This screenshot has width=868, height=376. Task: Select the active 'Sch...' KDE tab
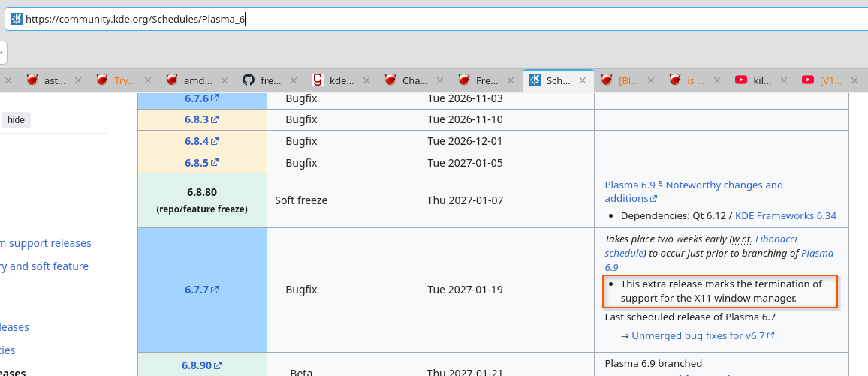tap(559, 80)
